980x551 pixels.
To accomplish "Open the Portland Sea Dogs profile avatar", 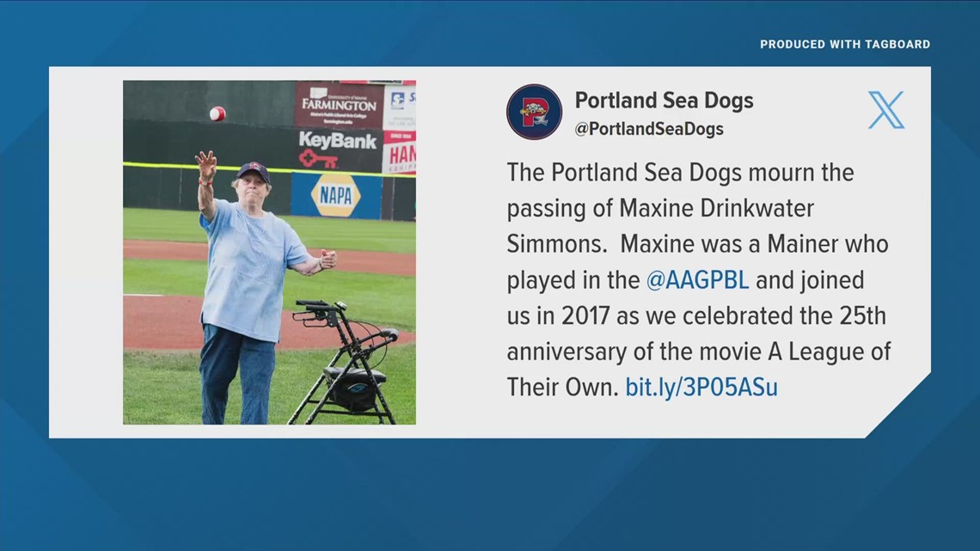I will 534,112.
